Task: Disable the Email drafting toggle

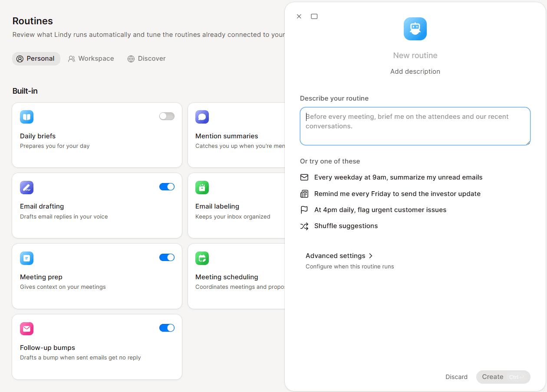Action: click(167, 187)
